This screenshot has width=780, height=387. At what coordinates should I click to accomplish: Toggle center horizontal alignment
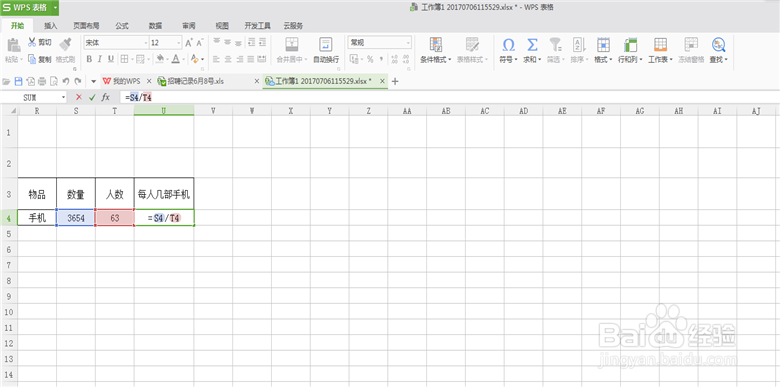point(227,59)
